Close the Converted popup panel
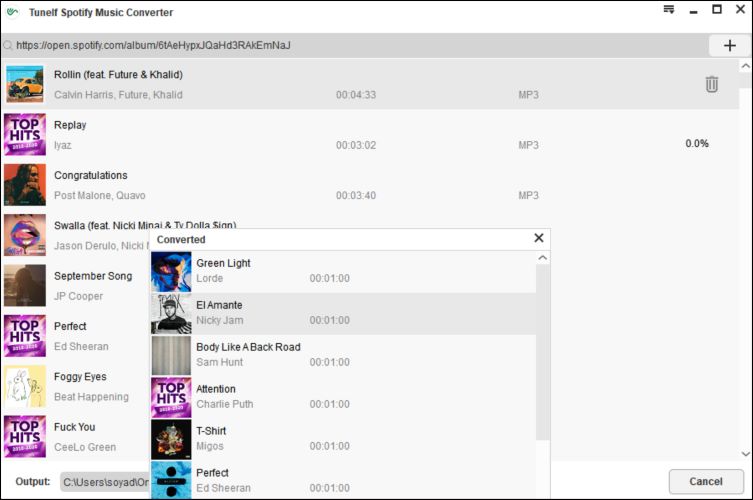The height and width of the screenshot is (500, 753). tap(539, 238)
